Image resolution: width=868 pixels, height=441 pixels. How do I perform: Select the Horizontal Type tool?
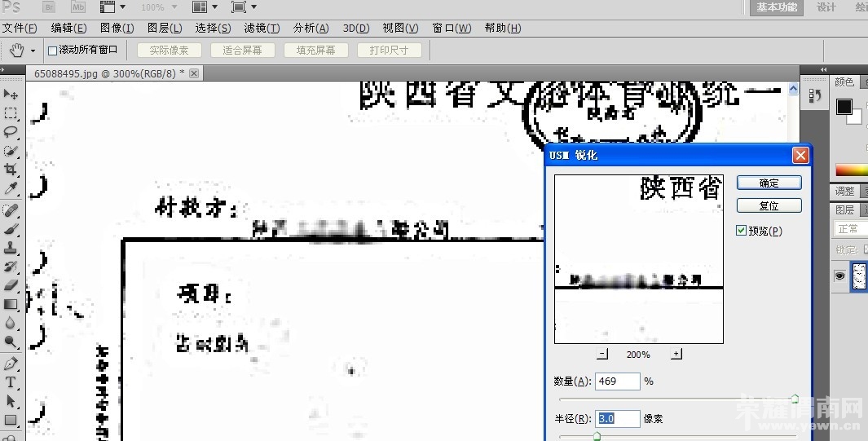pos(11,381)
